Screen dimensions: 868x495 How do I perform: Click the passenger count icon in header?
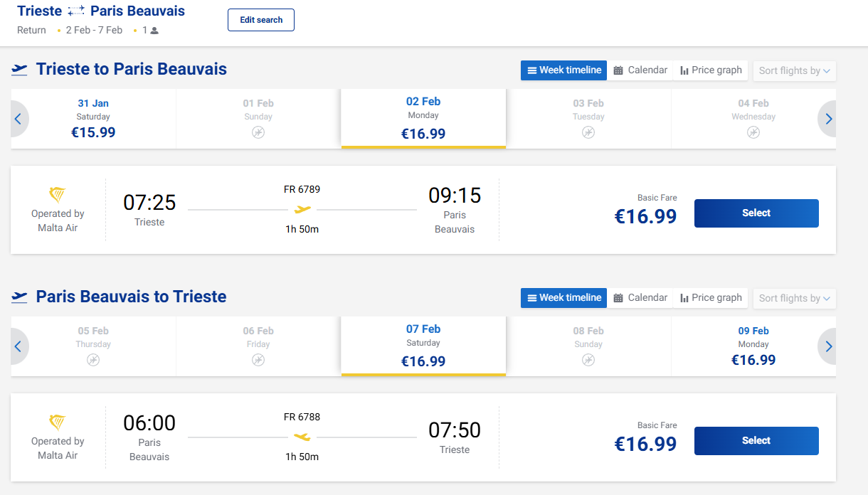tap(154, 31)
